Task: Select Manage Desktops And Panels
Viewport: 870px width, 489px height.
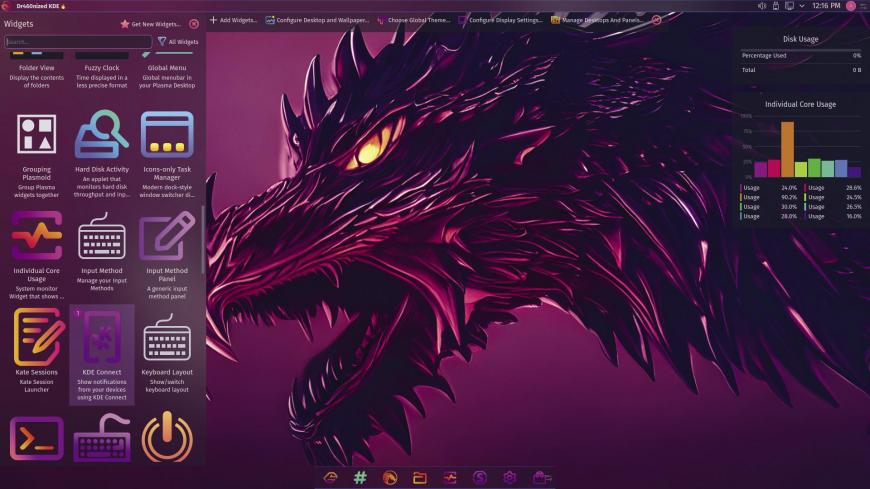Action: pyautogui.click(x=597, y=20)
